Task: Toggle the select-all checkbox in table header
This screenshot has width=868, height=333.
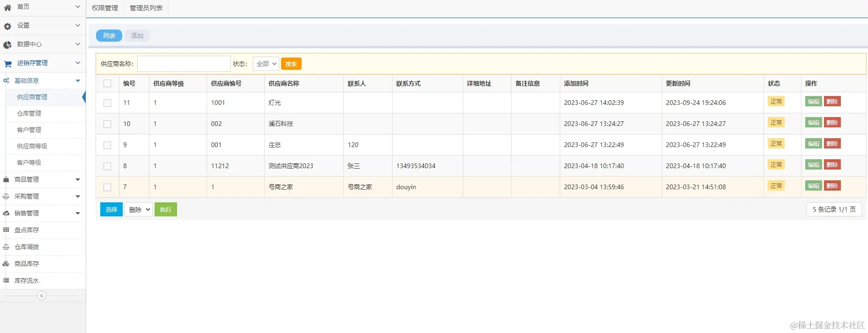Action: [107, 83]
